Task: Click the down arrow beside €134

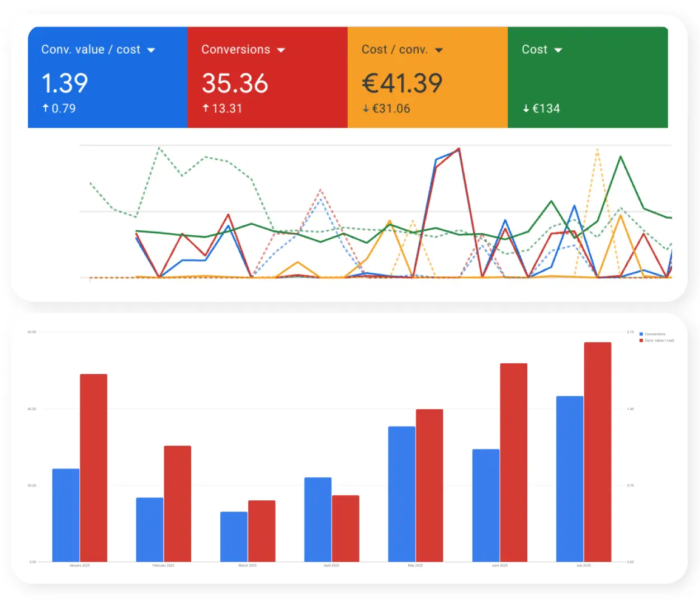Action: [526, 109]
